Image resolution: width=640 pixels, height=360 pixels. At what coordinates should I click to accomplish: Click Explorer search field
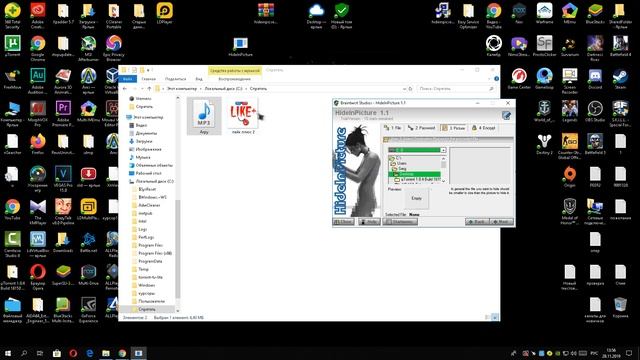455,89
